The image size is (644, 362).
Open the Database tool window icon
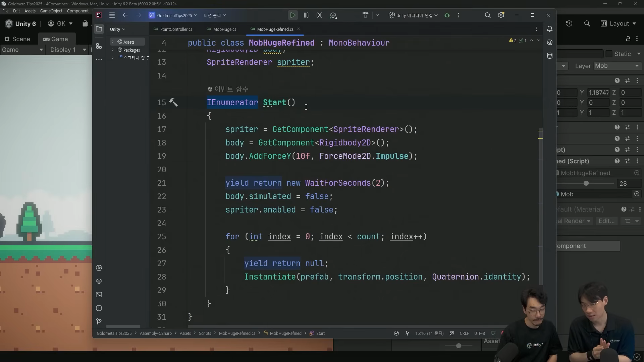tap(550, 56)
